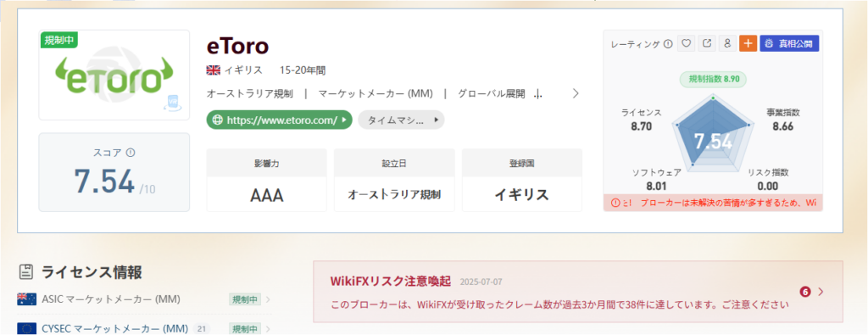
Task: Click the red 6 count badge
Action: click(x=805, y=292)
